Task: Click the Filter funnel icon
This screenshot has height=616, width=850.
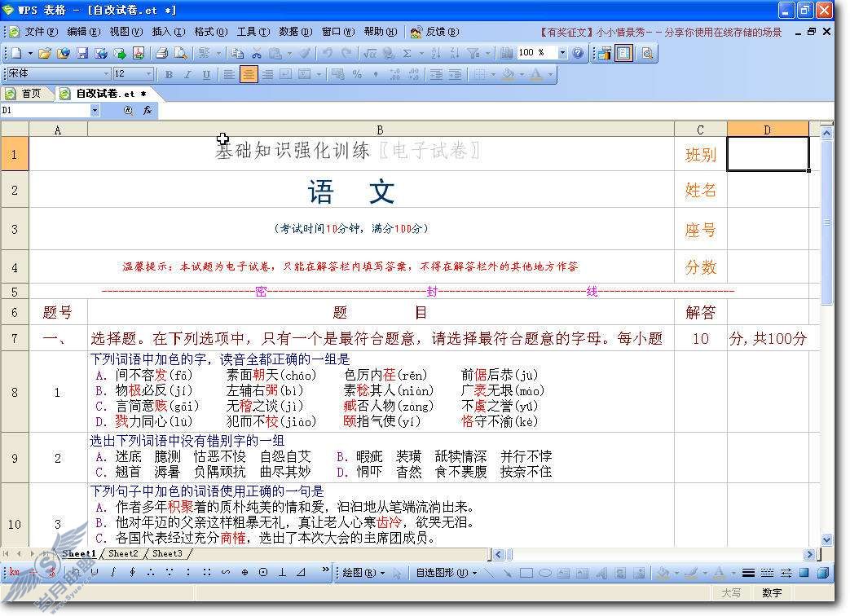Action: pyautogui.click(x=473, y=53)
